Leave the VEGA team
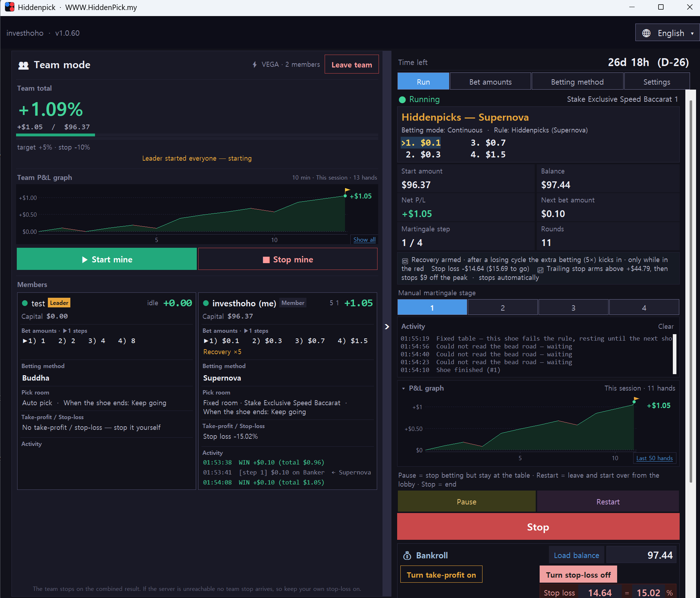This screenshot has width=700, height=598. pos(351,65)
